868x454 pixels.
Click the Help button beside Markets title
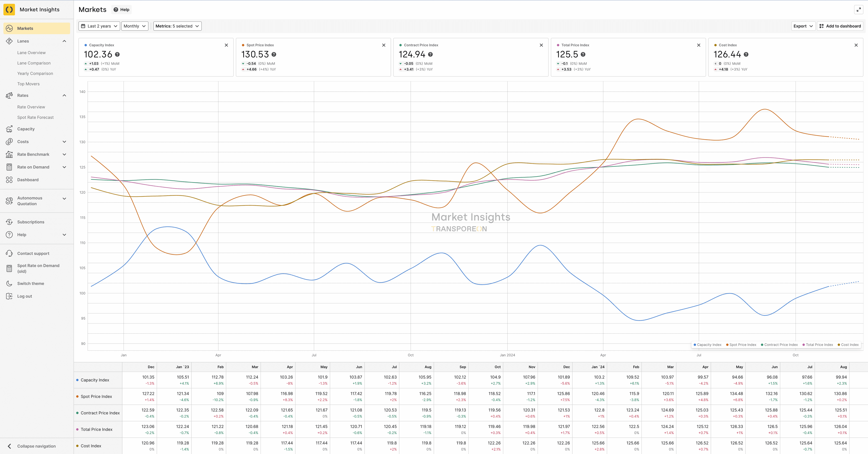[122, 10]
